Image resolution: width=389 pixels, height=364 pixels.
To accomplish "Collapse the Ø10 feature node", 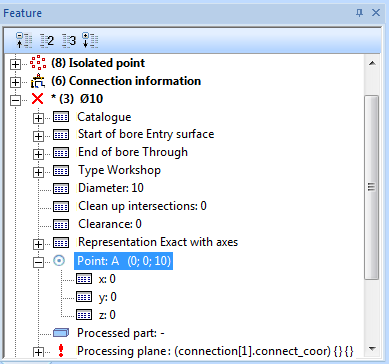I will pos(15,100).
